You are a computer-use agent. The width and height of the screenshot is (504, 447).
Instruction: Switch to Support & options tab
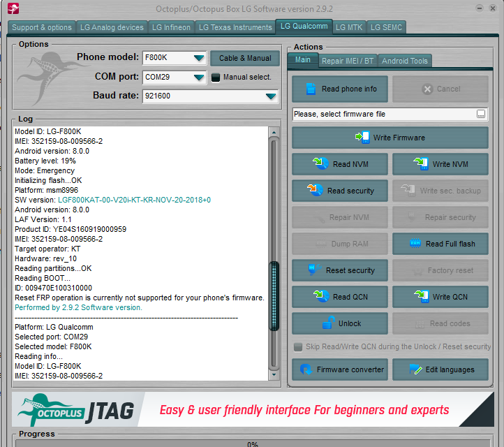(42, 27)
